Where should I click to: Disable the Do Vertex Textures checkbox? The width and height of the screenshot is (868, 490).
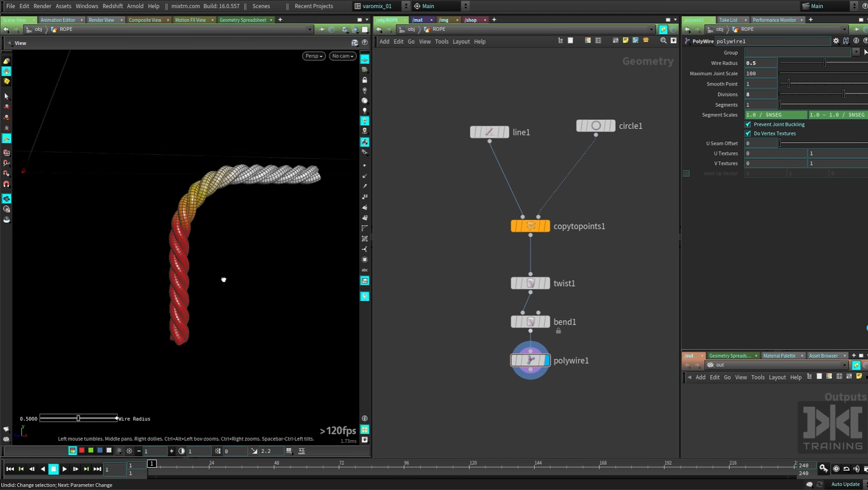(x=748, y=133)
